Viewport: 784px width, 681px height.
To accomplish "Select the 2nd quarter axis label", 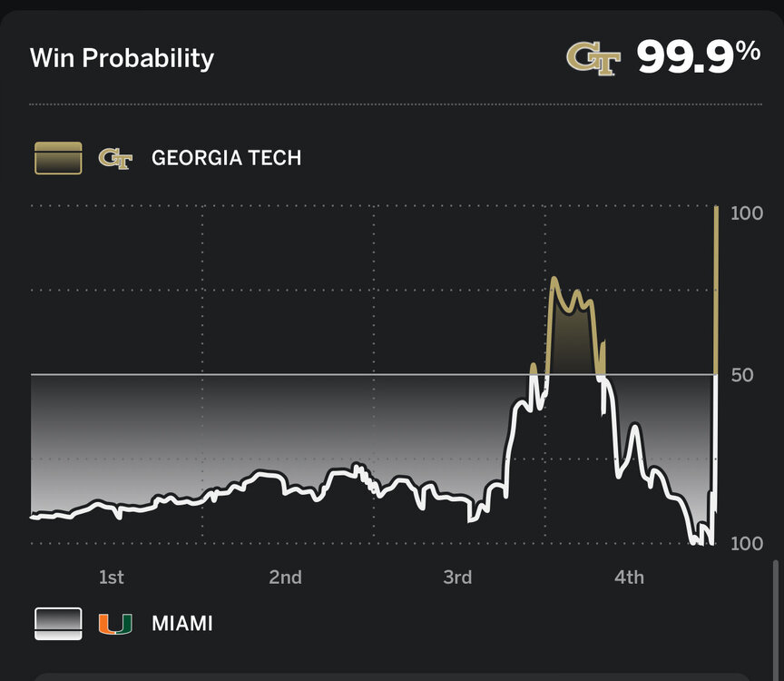I will (x=285, y=577).
